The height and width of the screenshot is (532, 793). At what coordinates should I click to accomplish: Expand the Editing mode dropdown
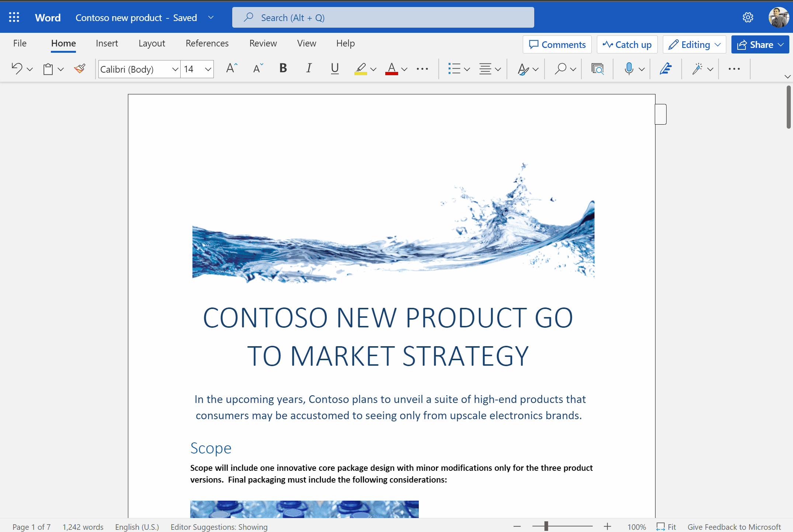[x=695, y=45]
